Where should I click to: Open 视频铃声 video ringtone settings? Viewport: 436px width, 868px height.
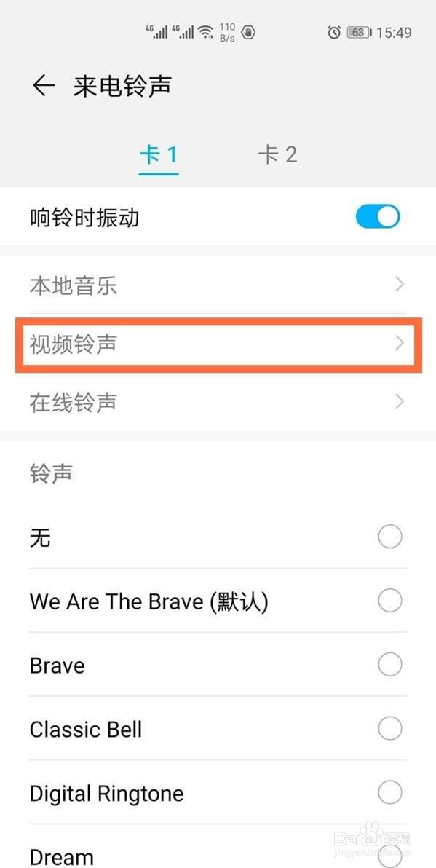218,343
